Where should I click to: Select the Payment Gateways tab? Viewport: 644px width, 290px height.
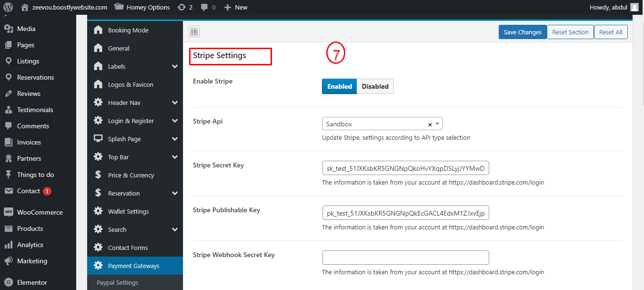(135, 266)
